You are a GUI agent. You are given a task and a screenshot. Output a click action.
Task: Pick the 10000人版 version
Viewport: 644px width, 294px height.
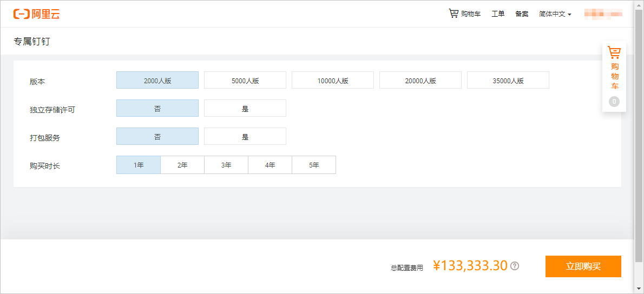click(x=333, y=81)
